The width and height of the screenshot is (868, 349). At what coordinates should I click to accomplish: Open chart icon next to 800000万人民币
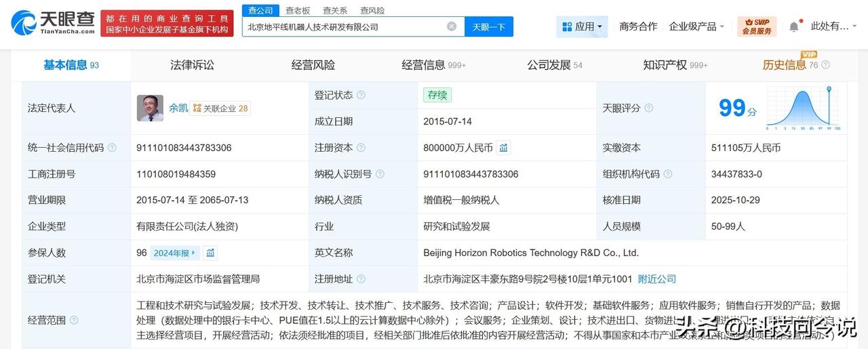[503, 148]
